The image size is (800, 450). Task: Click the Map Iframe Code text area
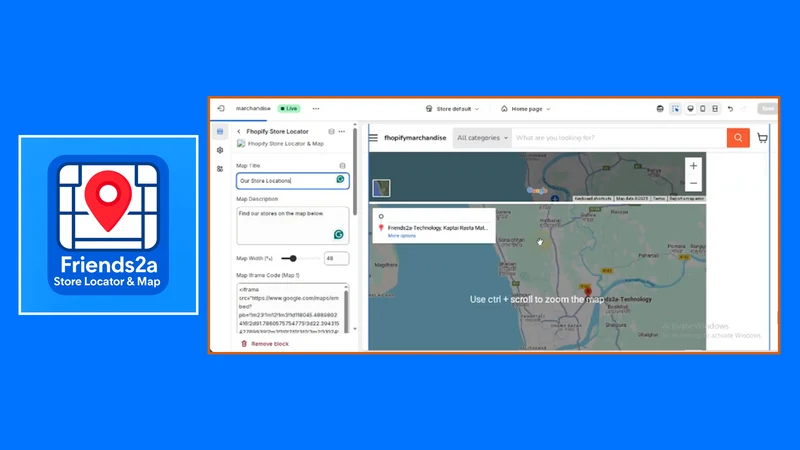[x=293, y=309]
